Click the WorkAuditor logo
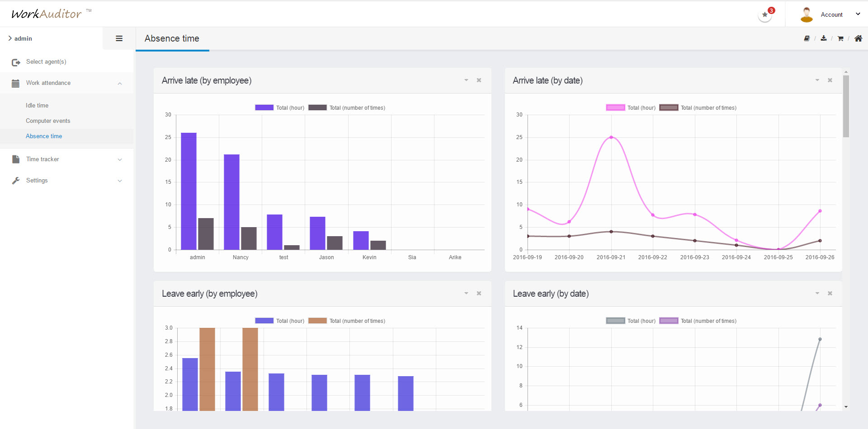This screenshot has height=429, width=868. pos(47,14)
